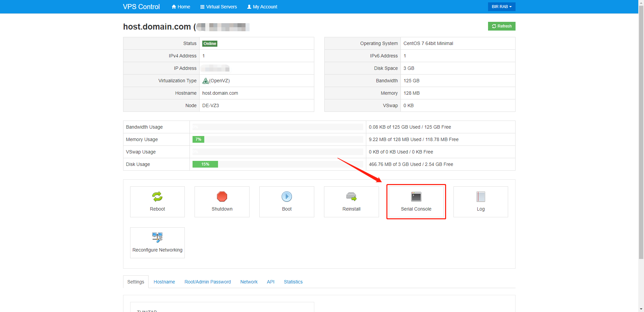This screenshot has width=644, height=312.
Task: Open the API tab
Action: 271,282
